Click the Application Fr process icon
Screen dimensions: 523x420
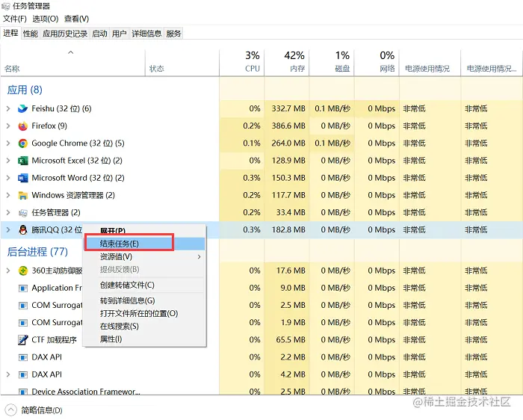tap(22, 288)
